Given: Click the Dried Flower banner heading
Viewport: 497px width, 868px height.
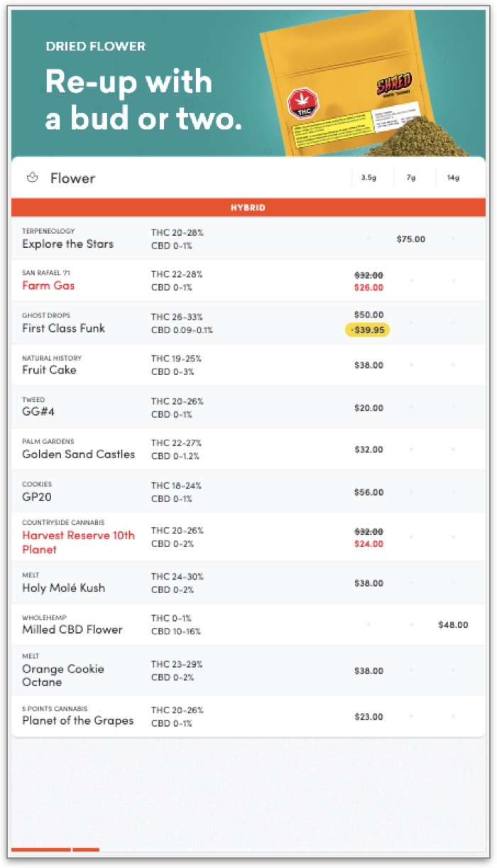Looking at the screenshot, I should (95, 46).
